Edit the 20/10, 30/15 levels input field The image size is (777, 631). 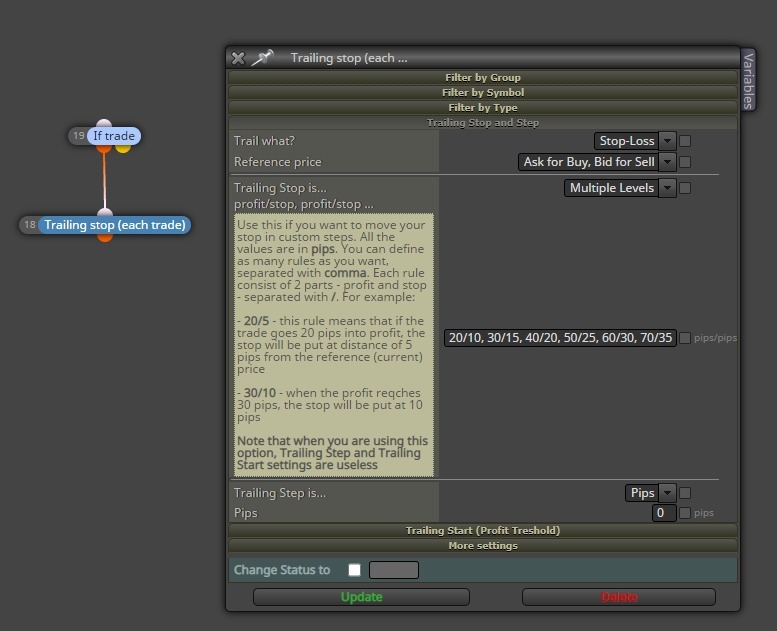(560, 338)
